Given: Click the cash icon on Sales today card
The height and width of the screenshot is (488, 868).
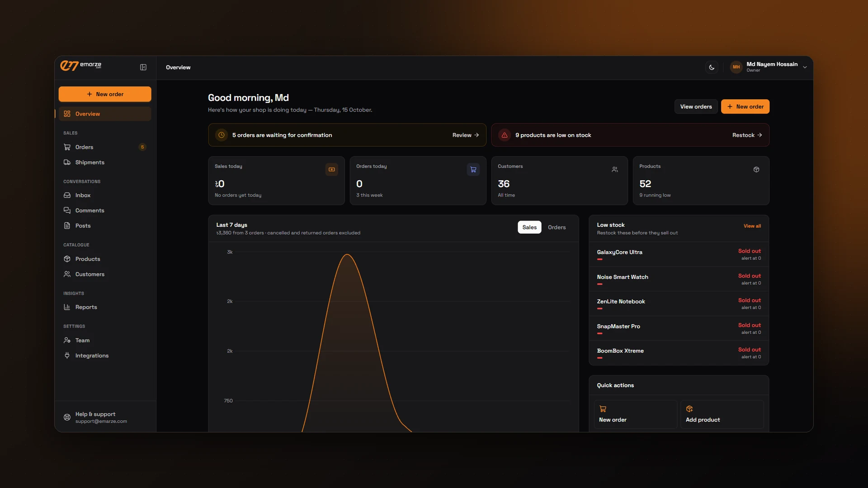Looking at the screenshot, I should tap(332, 169).
